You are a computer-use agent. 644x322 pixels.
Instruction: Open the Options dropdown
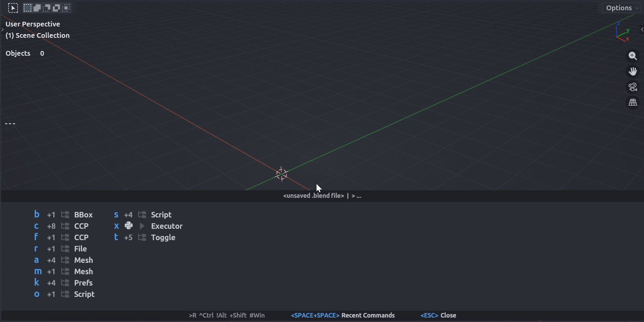pos(621,8)
